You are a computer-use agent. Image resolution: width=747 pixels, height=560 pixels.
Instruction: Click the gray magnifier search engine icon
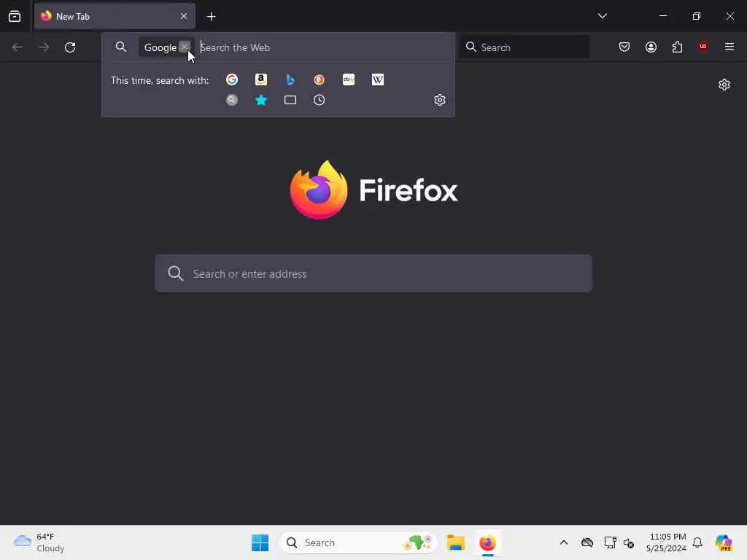click(x=232, y=100)
